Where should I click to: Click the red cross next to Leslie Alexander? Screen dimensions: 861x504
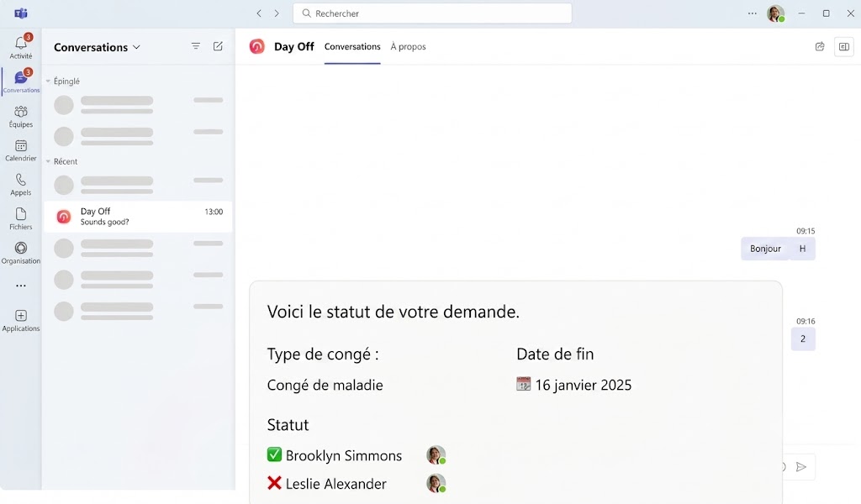coord(274,483)
